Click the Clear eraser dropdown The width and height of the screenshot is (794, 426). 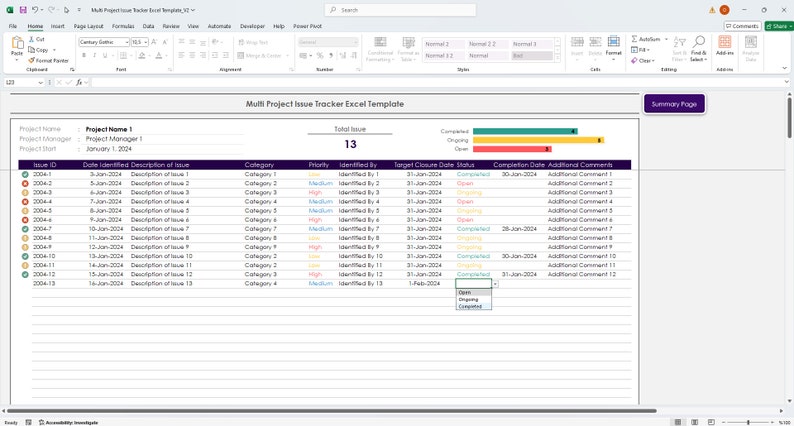coord(643,60)
